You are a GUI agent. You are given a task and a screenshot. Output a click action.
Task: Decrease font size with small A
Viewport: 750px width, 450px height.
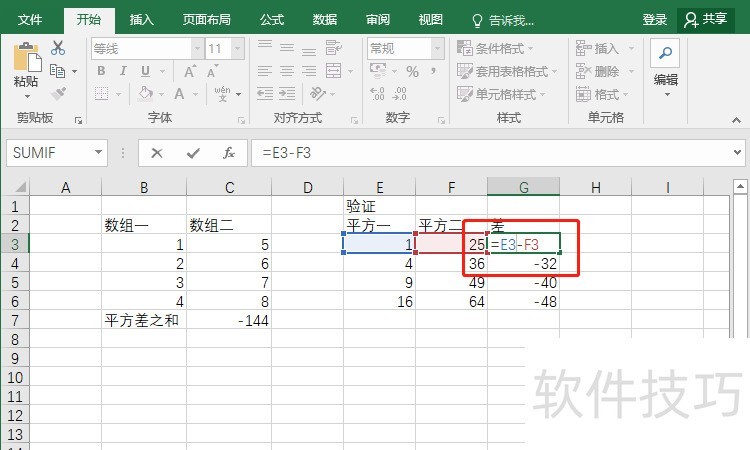(x=212, y=71)
